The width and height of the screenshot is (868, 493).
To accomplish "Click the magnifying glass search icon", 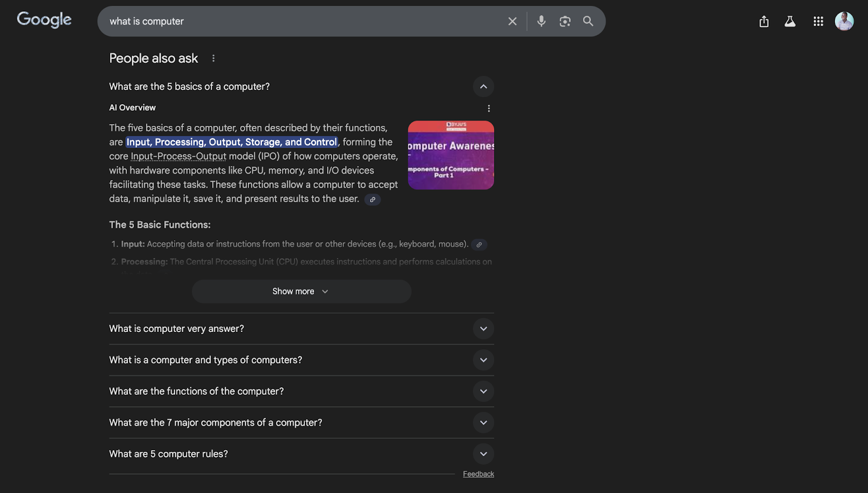I will tap(588, 21).
